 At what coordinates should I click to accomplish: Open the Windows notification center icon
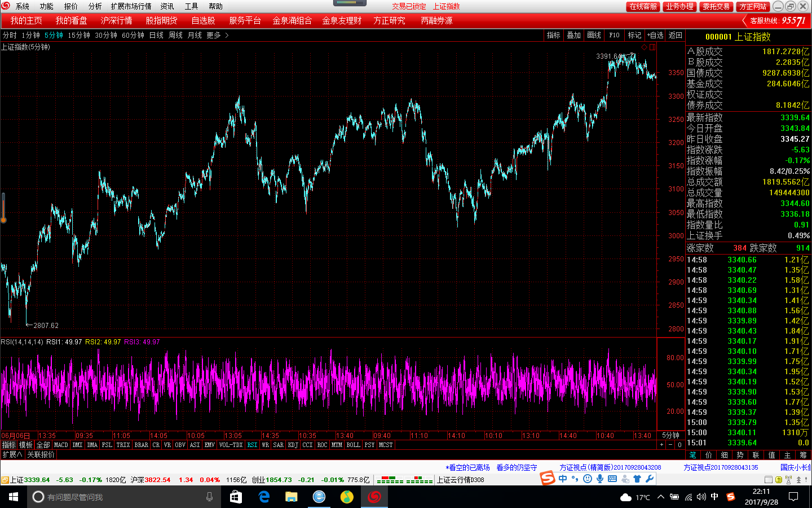(793, 497)
